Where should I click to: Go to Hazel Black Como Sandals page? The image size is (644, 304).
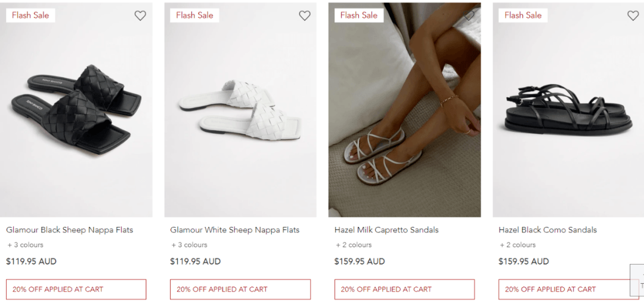[547, 230]
